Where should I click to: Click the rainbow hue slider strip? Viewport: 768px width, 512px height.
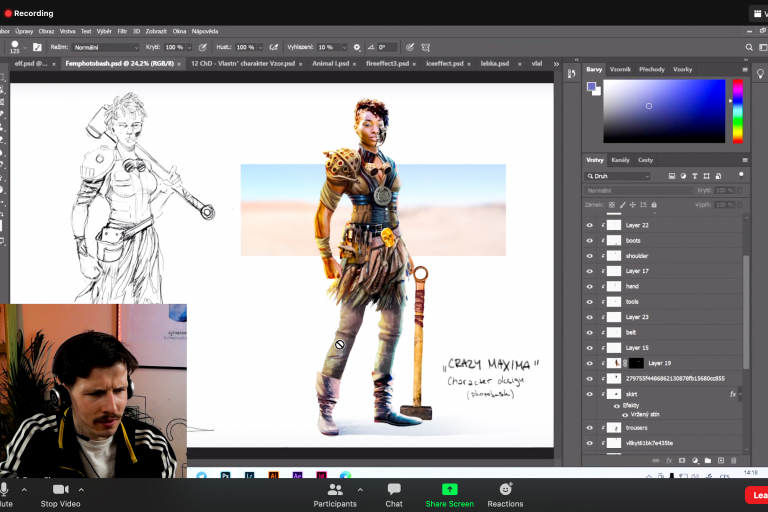pyautogui.click(x=738, y=110)
